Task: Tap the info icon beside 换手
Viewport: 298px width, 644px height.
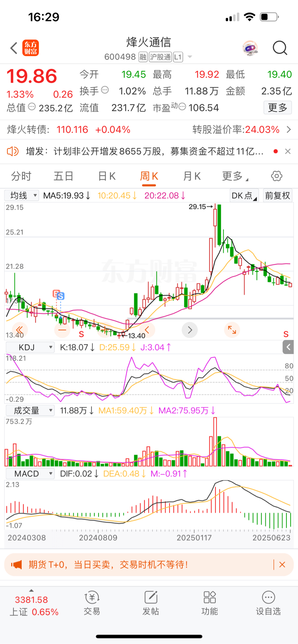Action: click(105, 90)
